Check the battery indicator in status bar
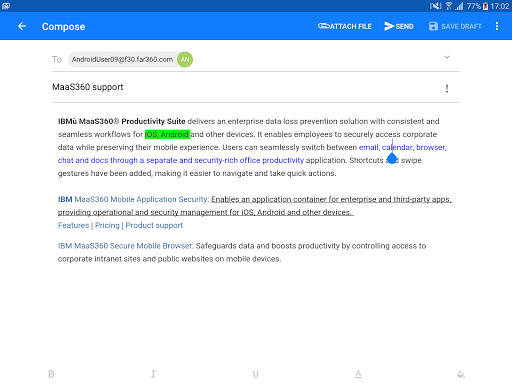 pos(486,6)
